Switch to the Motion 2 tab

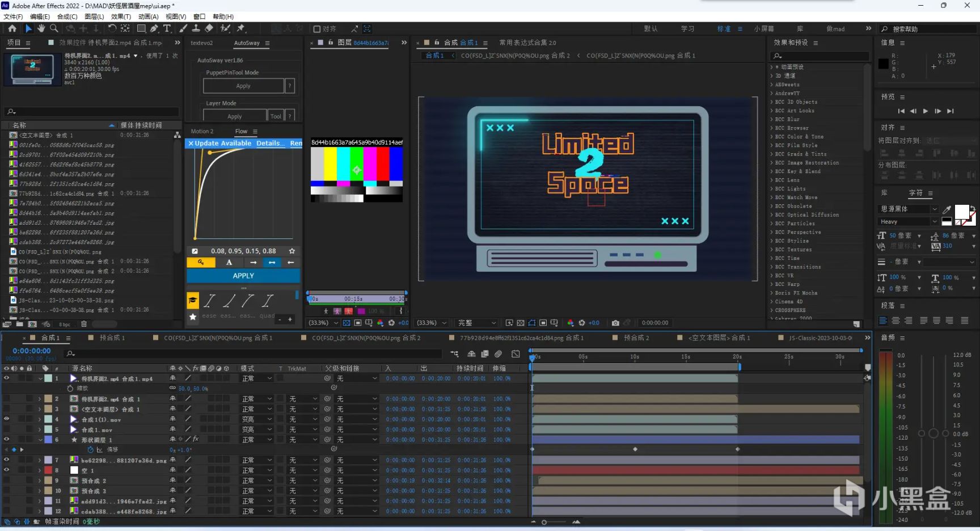coord(202,131)
